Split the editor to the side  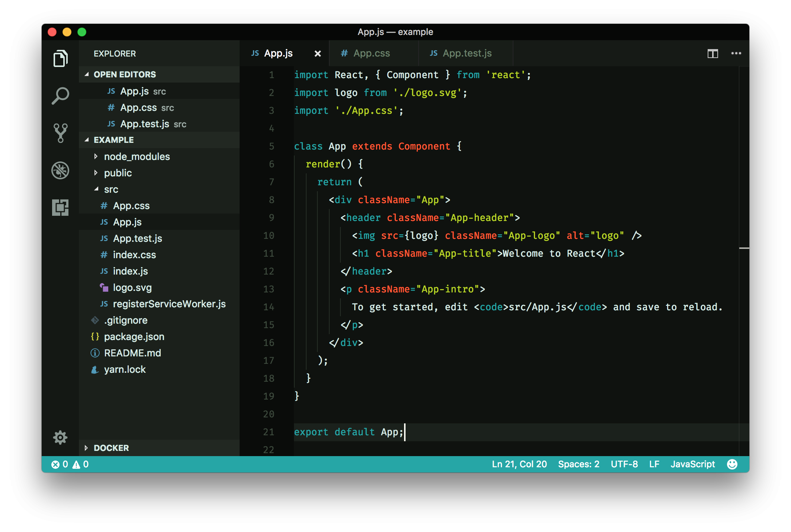[x=712, y=54]
